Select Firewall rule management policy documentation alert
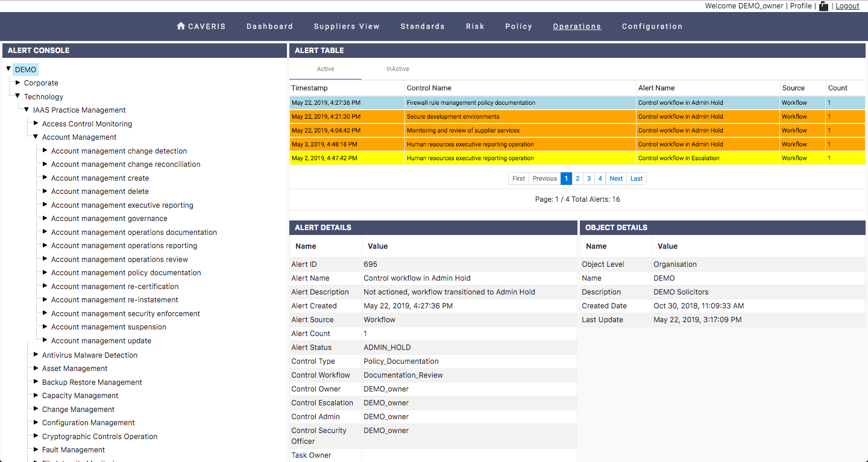 tap(577, 103)
